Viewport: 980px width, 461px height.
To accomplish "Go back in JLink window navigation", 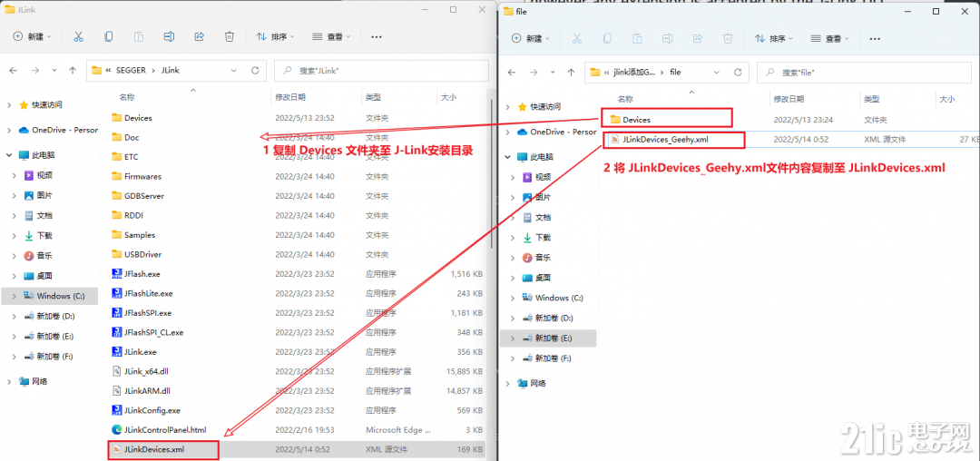I will click(x=14, y=71).
